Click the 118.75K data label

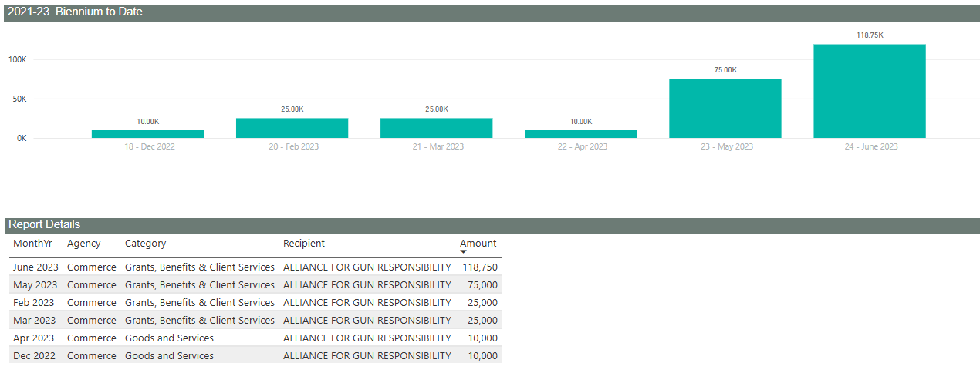tap(870, 35)
